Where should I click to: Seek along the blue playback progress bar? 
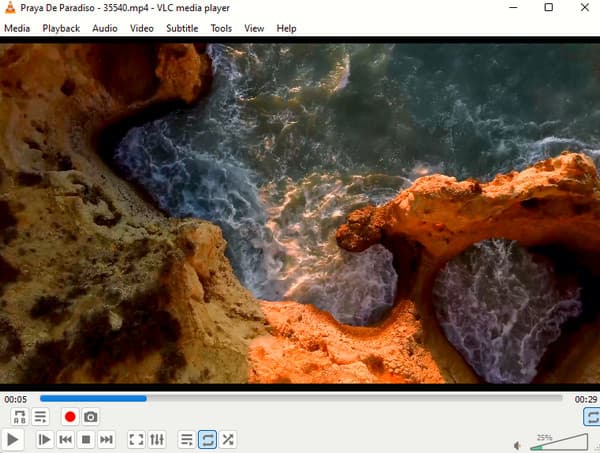pos(301,399)
